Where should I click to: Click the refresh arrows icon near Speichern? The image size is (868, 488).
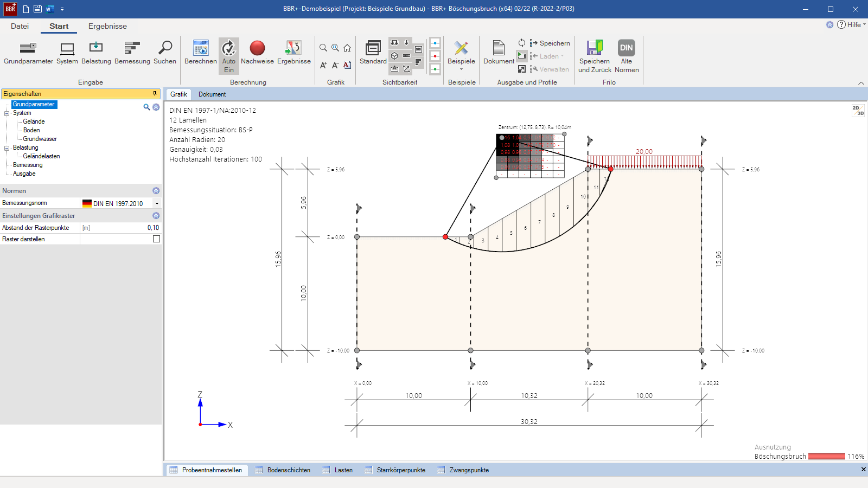(x=522, y=43)
